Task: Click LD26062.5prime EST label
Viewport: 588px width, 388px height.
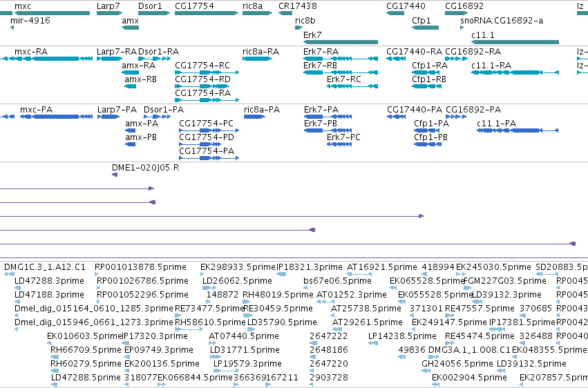Action: click(x=237, y=281)
